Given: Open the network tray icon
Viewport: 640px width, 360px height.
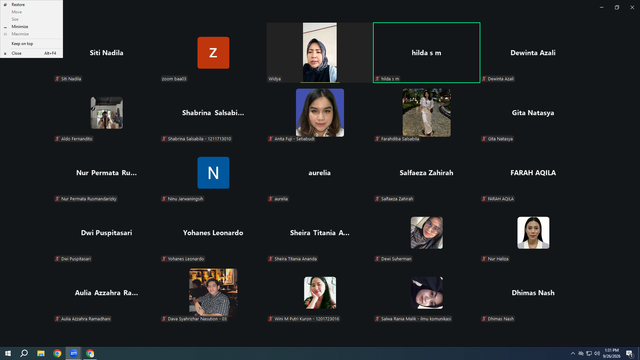Looking at the screenshot, I should coord(589,353).
